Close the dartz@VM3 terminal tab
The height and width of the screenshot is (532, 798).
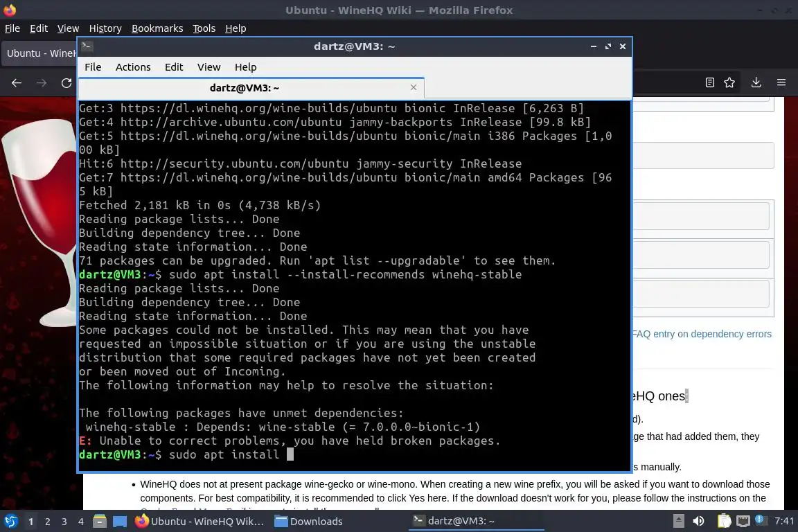(414, 87)
